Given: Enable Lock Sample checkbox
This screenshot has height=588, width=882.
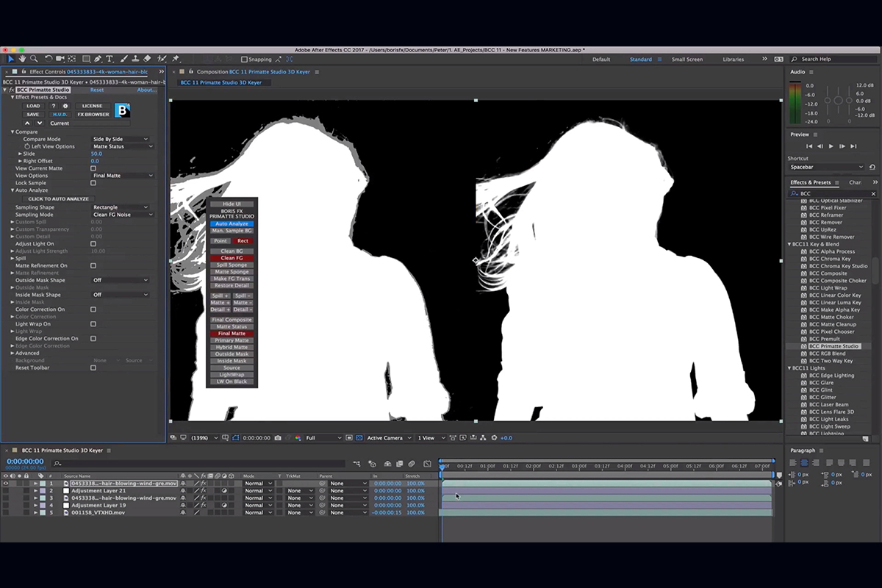Looking at the screenshot, I should click(93, 183).
